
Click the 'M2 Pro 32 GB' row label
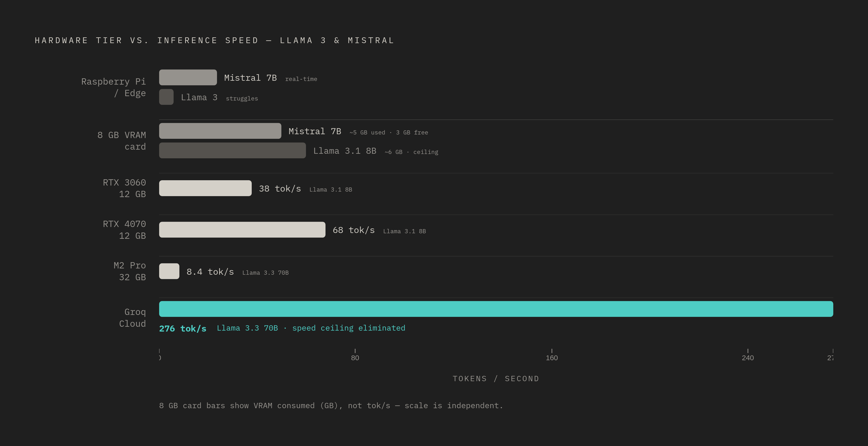(x=130, y=271)
